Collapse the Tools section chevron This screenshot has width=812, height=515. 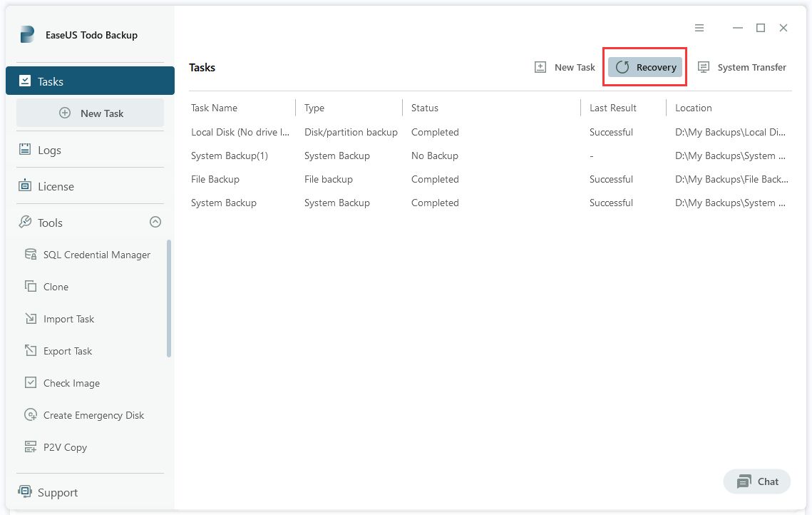(x=155, y=223)
